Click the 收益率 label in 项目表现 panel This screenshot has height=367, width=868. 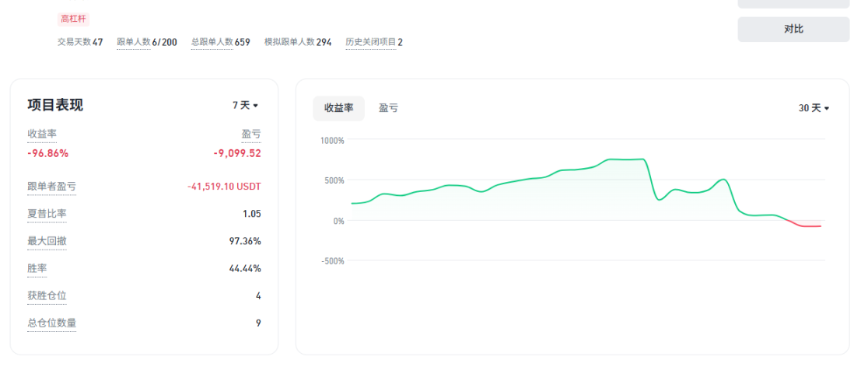point(42,134)
